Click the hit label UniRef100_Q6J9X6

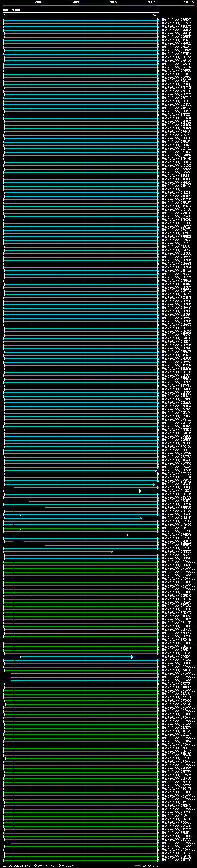click(177, 50)
